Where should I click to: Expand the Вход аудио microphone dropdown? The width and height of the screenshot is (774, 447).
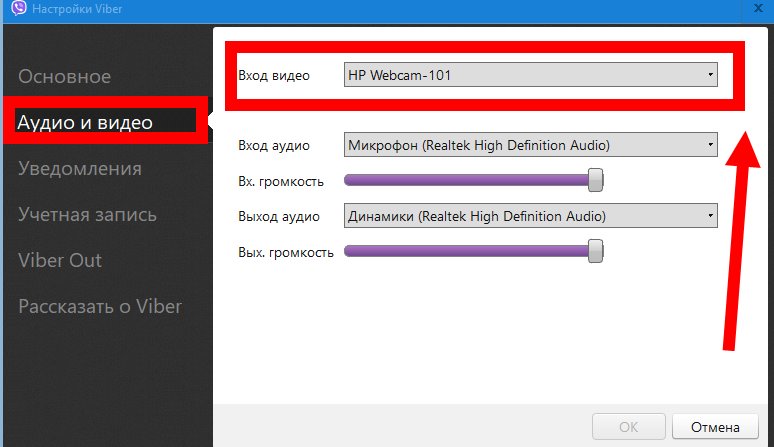click(x=531, y=145)
